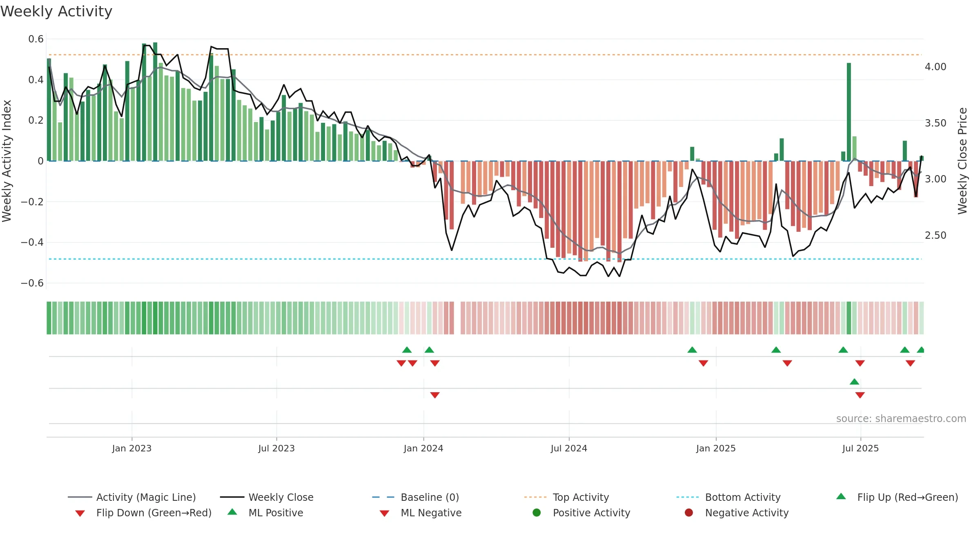Click the Positive Activity green circle icon
980x551 pixels.
click(537, 513)
